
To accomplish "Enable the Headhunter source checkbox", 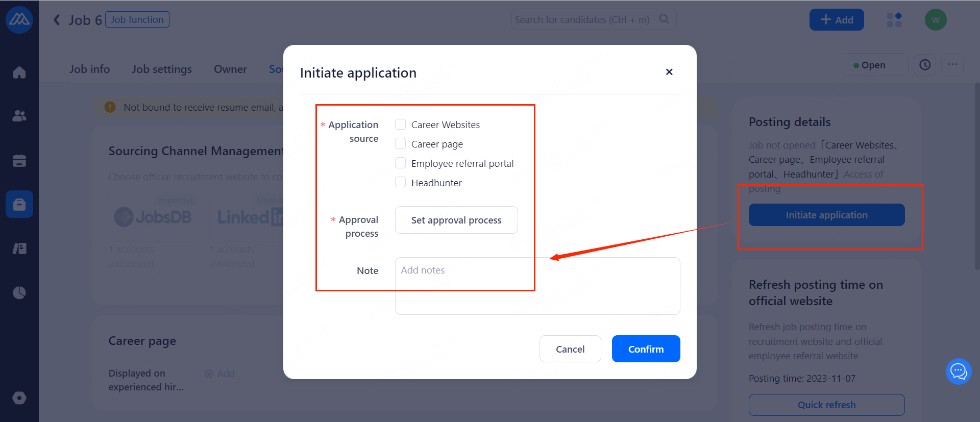I will point(401,183).
